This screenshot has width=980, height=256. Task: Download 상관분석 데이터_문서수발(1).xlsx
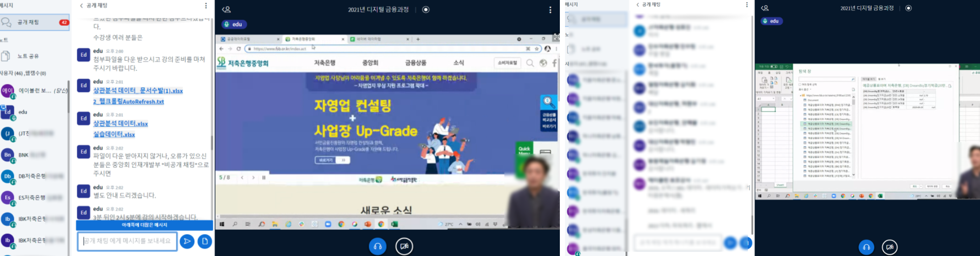[x=138, y=91]
